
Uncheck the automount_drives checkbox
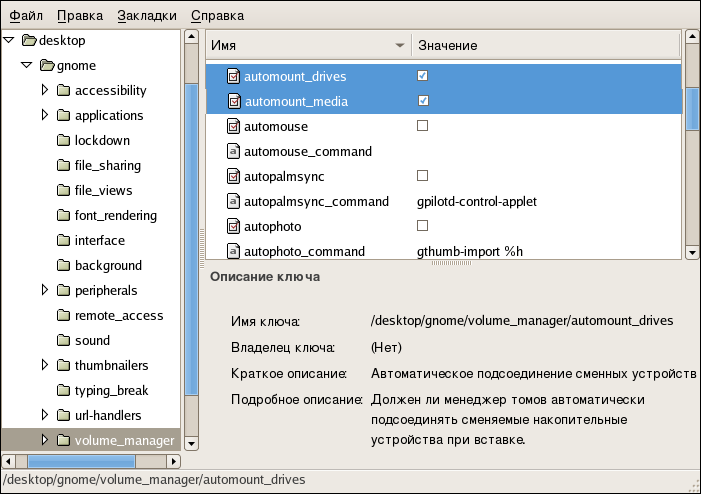click(423, 76)
